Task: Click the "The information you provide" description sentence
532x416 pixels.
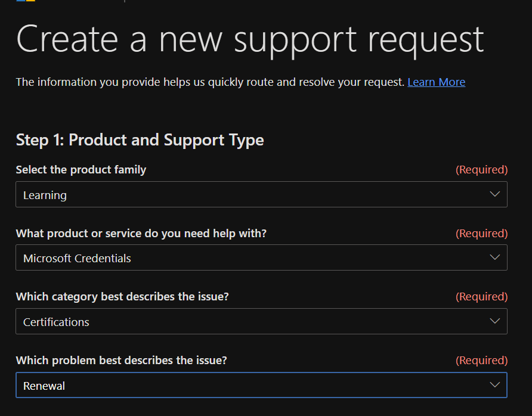Action: 211,82
